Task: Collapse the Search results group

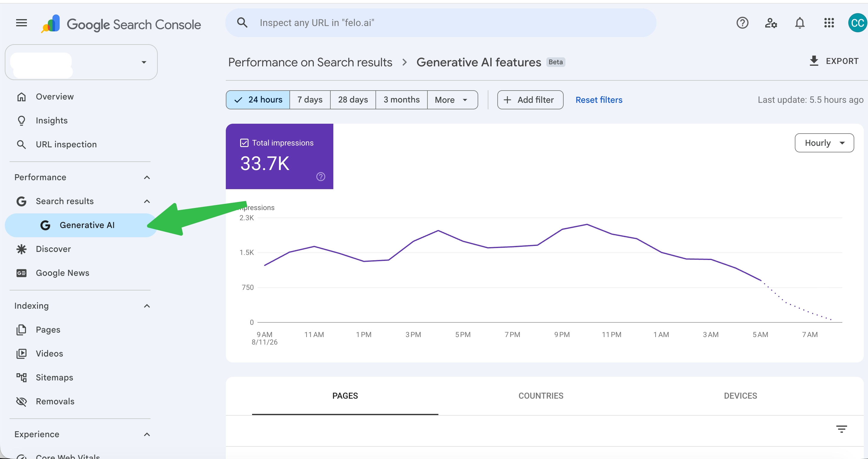Action: [147, 201]
